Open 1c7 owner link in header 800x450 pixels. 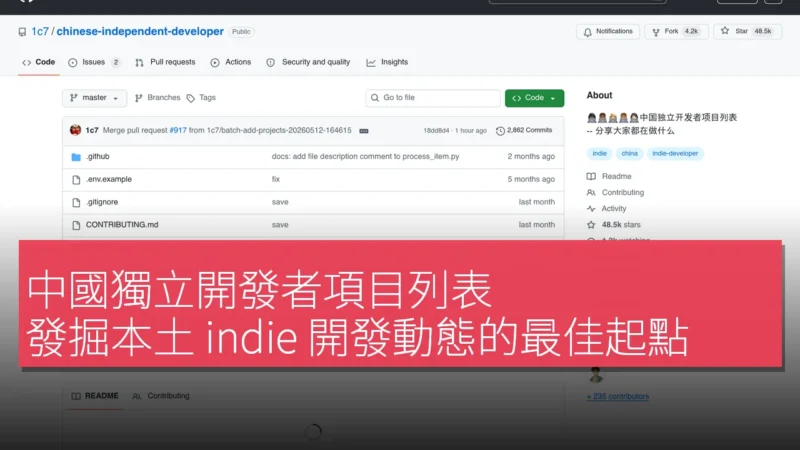coord(40,32)
